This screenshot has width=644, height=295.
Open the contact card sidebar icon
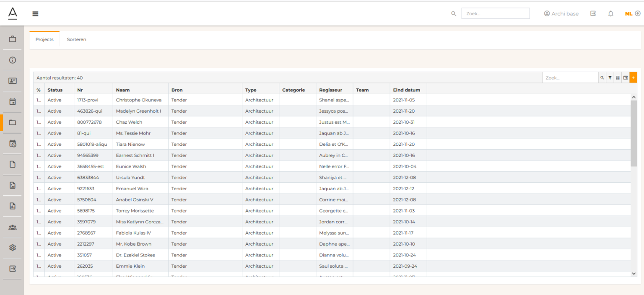tap(13, 81)
